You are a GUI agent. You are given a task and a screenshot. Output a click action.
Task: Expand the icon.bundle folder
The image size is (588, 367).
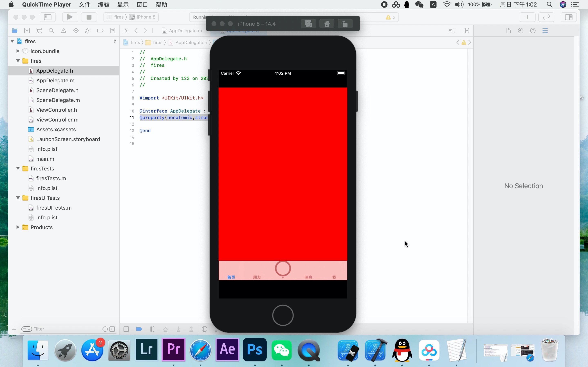18,51
